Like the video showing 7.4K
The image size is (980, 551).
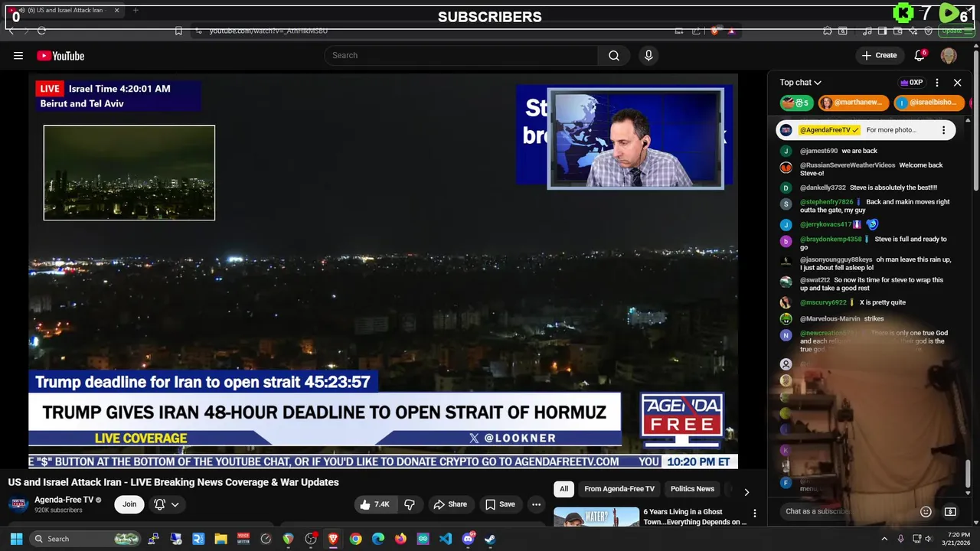click(x=374, y=504)
